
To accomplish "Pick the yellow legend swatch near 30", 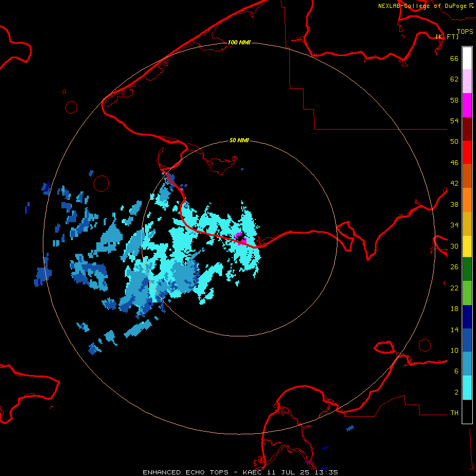I will click(467, 246).
